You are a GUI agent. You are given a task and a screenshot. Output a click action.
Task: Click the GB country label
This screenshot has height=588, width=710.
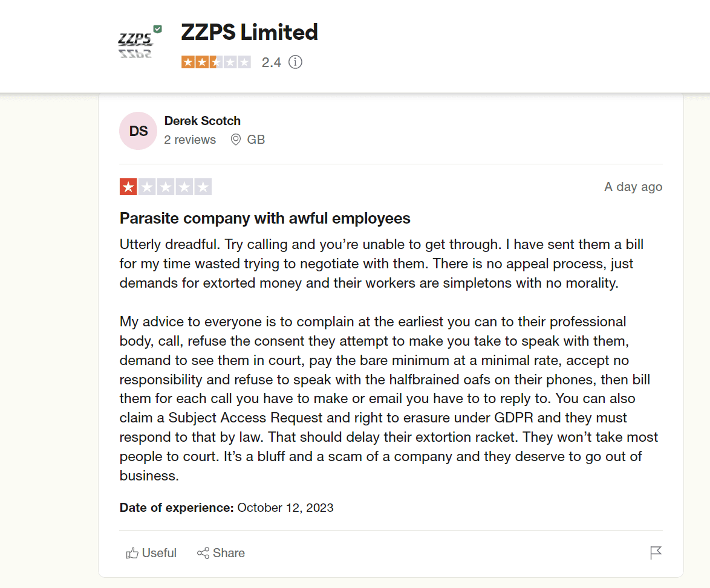[x=256, y=140]
